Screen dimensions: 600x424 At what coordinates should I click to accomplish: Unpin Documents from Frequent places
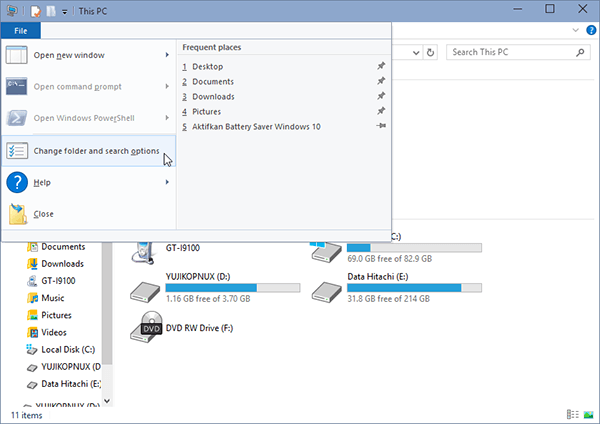coord(381,81)
